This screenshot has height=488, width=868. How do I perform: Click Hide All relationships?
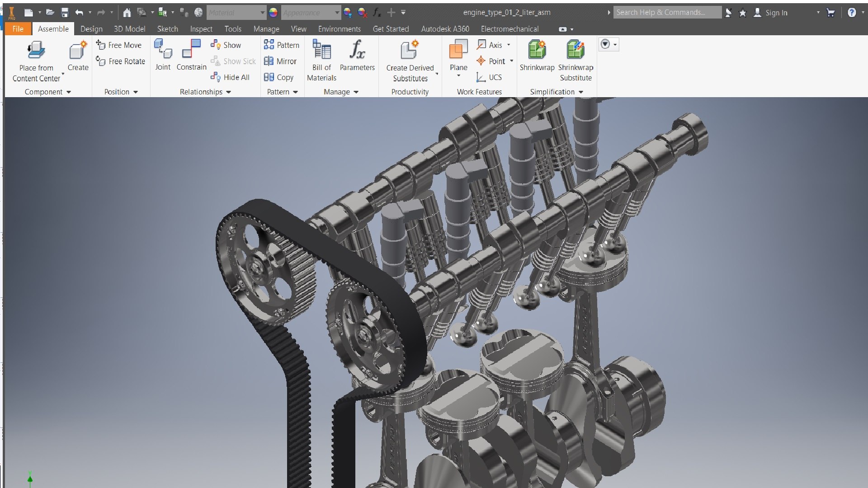coord(230,77)
